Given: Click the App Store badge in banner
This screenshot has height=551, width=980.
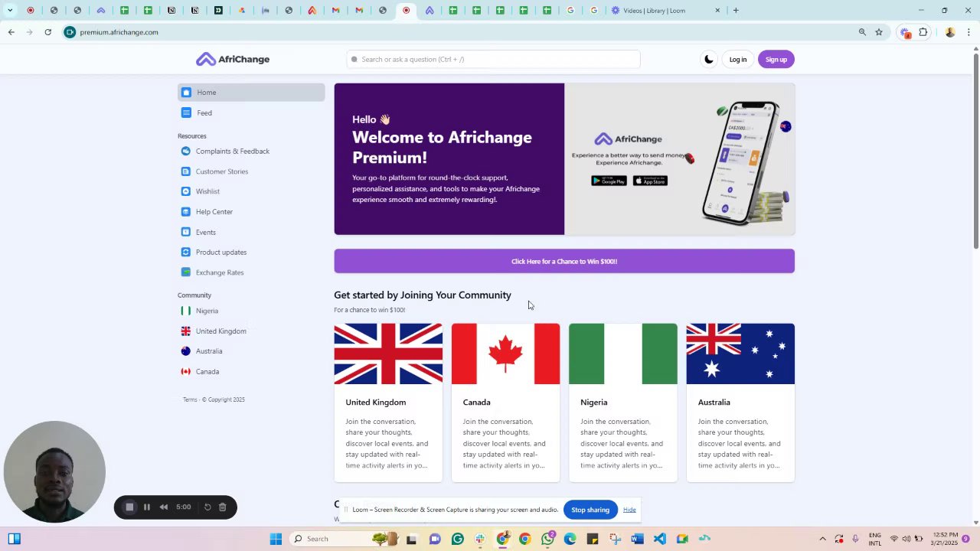Looking at the screenshot, I should click(650, 181).
